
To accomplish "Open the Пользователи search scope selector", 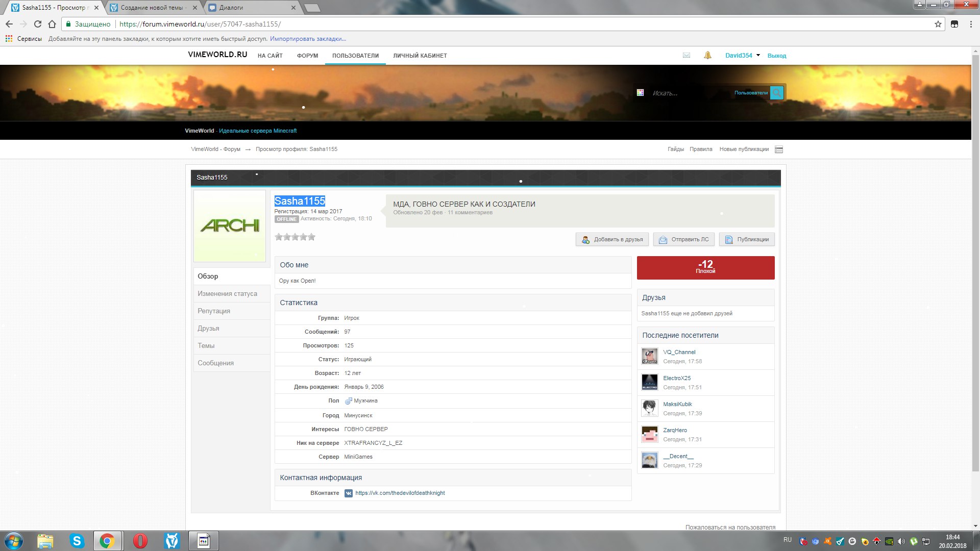I will (751, 93).
